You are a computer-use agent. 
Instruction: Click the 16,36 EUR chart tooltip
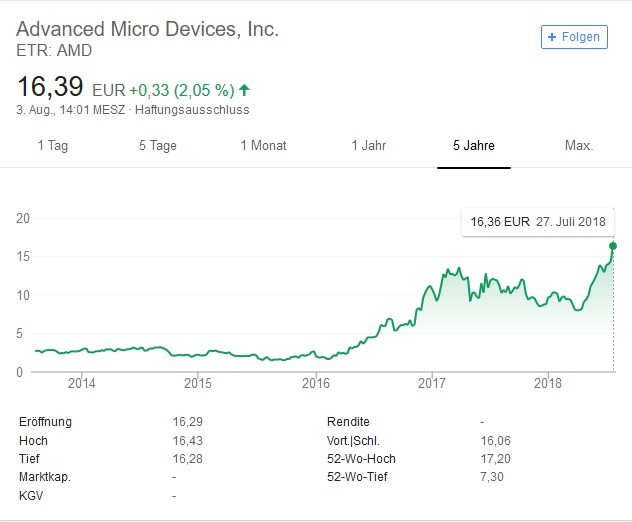(x=538, y=222)
